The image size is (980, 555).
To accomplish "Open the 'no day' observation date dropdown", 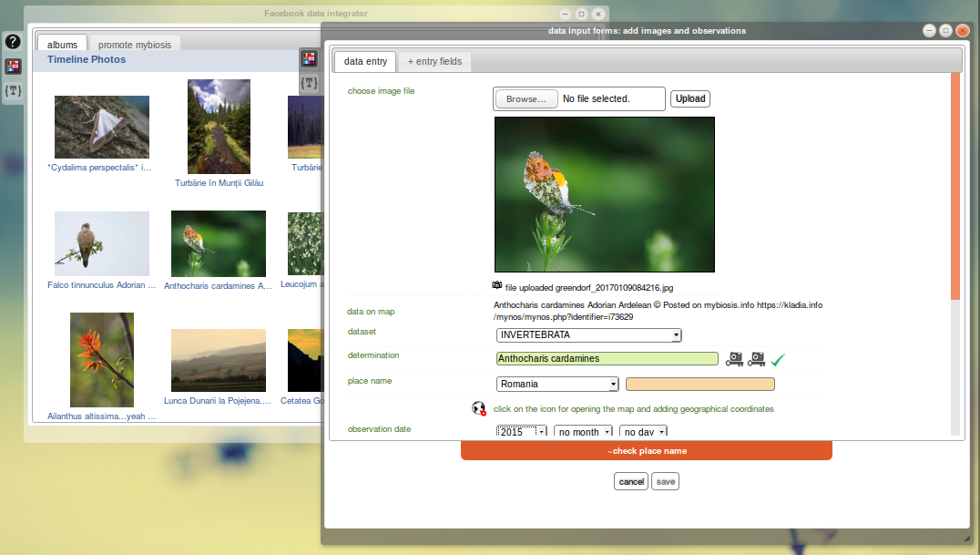I will (643, 432).
